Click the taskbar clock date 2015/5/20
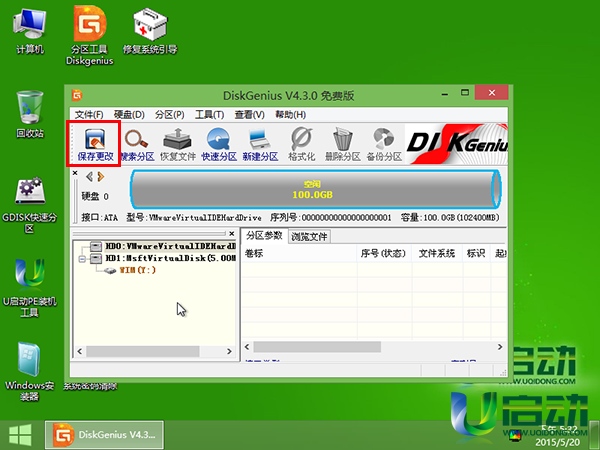This screenshot has width=600, height=450. [x=557, y=442]
